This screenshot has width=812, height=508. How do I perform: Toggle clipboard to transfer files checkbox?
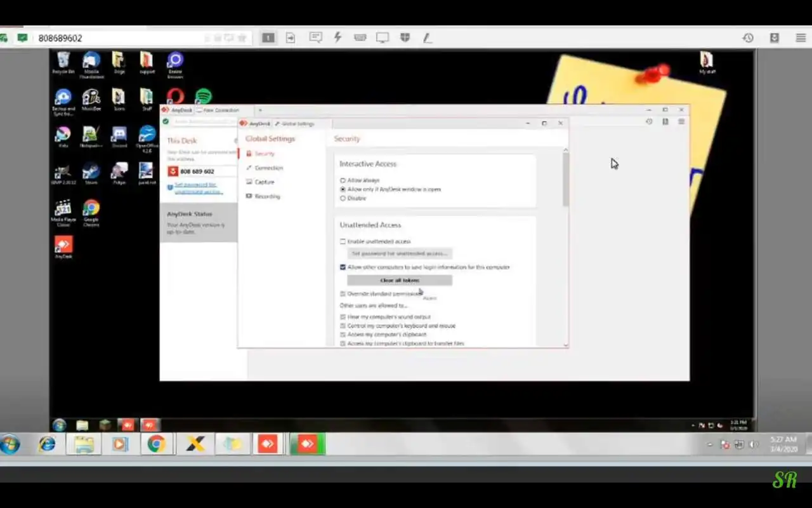tap(343, 344)
